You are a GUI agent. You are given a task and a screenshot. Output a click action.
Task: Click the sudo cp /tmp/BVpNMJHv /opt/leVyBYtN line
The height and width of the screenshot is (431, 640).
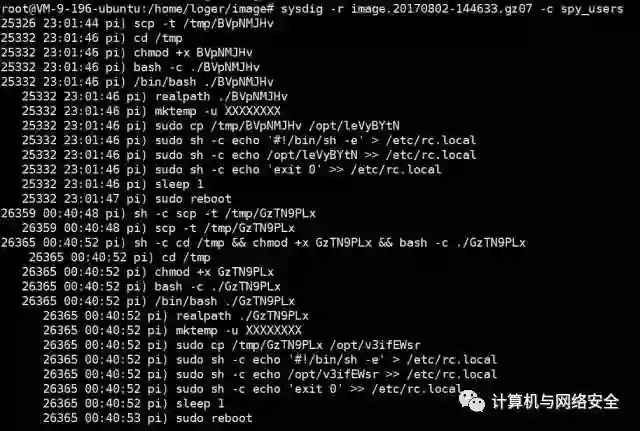[211, 126]
